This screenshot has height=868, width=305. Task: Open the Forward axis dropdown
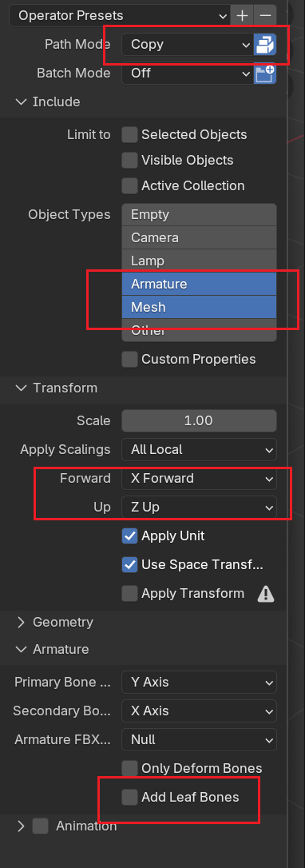click(199, 478)
